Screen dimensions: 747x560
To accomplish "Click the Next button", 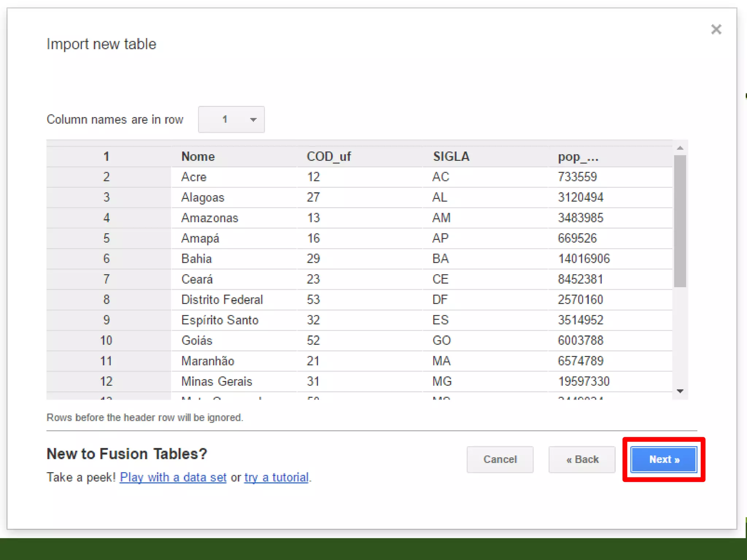I will coord(663,459).
